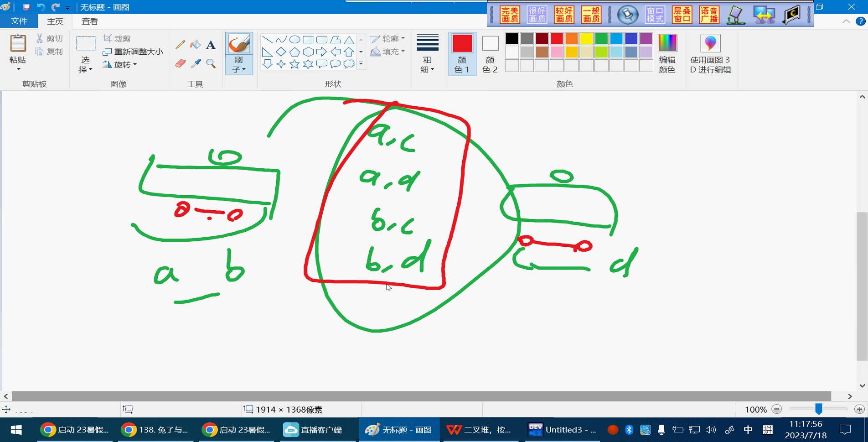Open the Windows Start menu

coord(16,430)
